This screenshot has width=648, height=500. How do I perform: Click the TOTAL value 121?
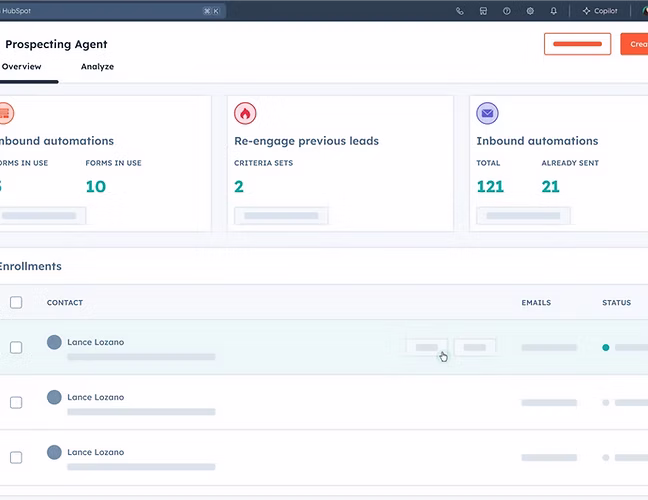[x=490, y=187]
